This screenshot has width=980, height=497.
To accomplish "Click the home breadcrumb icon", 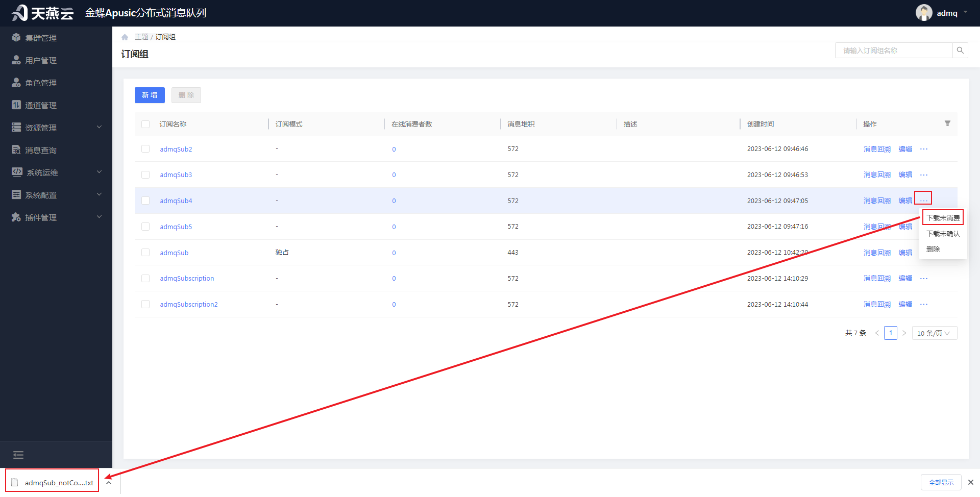I will pos(125,37).
